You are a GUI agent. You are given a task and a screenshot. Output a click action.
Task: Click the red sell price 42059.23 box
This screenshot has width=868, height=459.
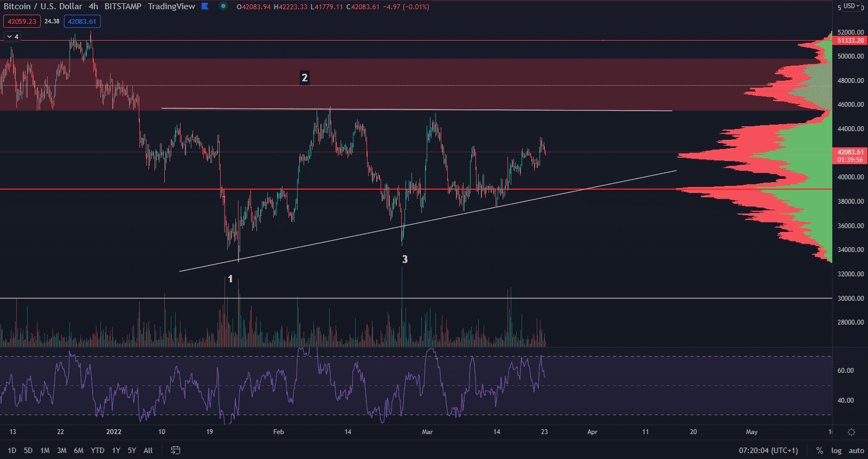click(22, 22)
